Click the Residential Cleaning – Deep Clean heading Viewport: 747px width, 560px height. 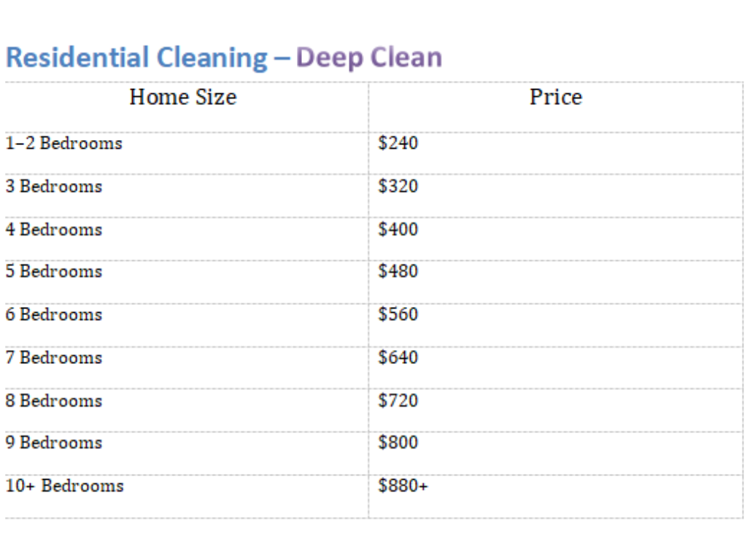tap(223, 58)
